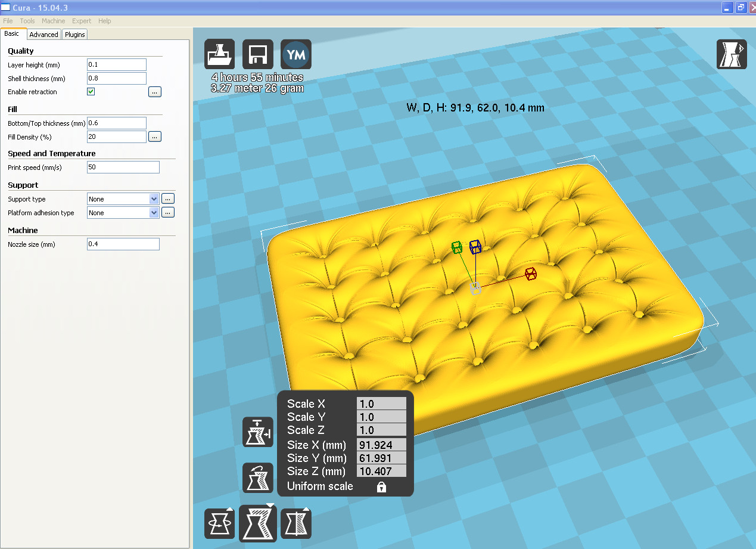Screen dimensions: 756x549
Task: Open the Tools menu
Action: tap(27, 21)
